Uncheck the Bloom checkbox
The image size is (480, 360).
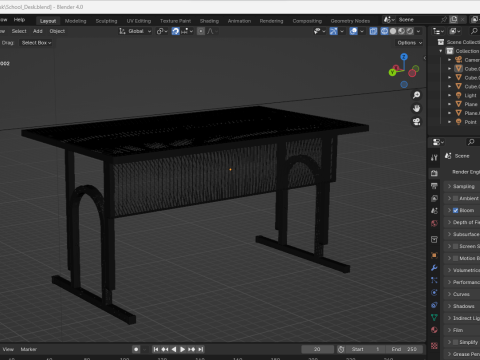coord(456,210)
